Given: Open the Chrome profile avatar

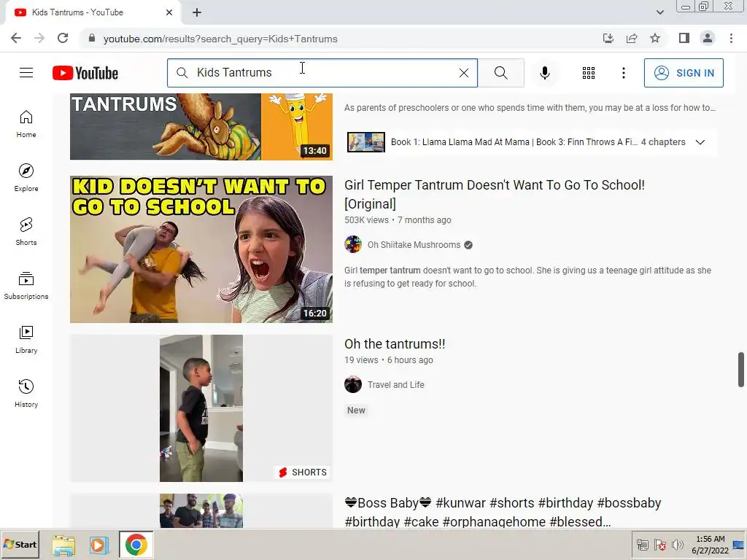Looking at the screenshot, I should pos(708,39).
